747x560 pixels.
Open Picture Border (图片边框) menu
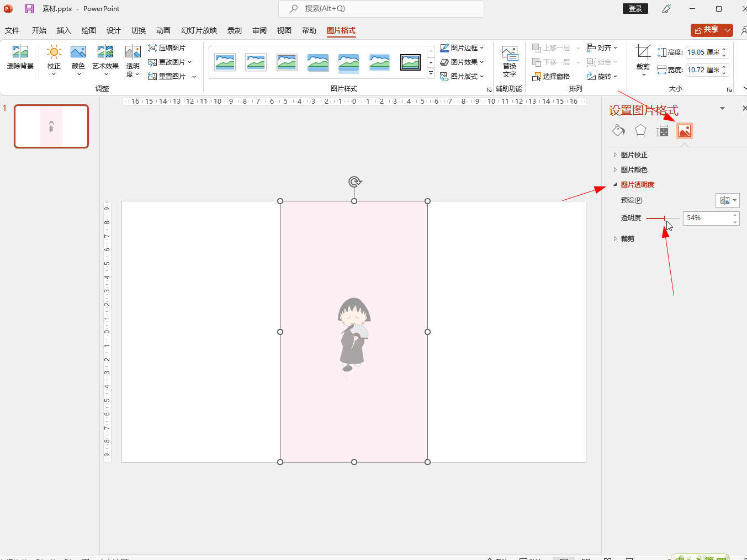(x=462, y=48)
